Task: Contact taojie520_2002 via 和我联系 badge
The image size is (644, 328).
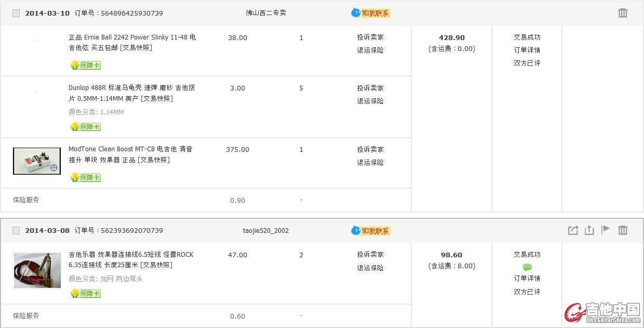Action: [371, 230]
